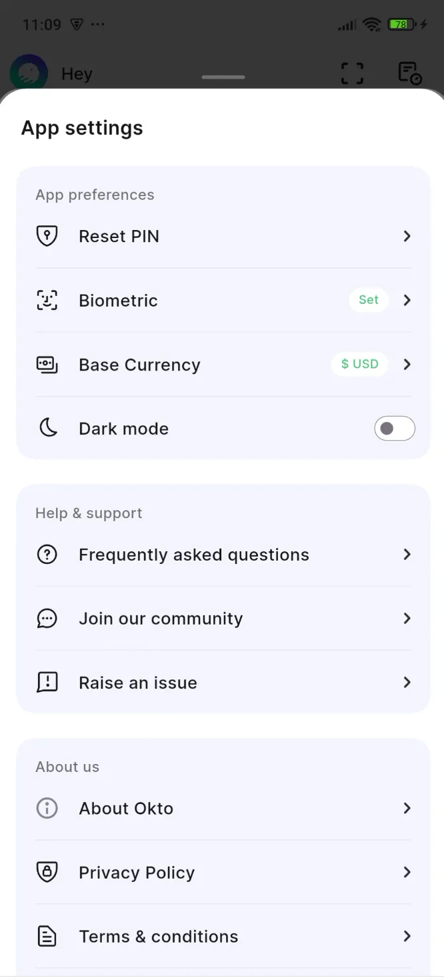Screen dimensions: 444x980
Task: Tap the About Okto info icon
Action: pos(47,808)
